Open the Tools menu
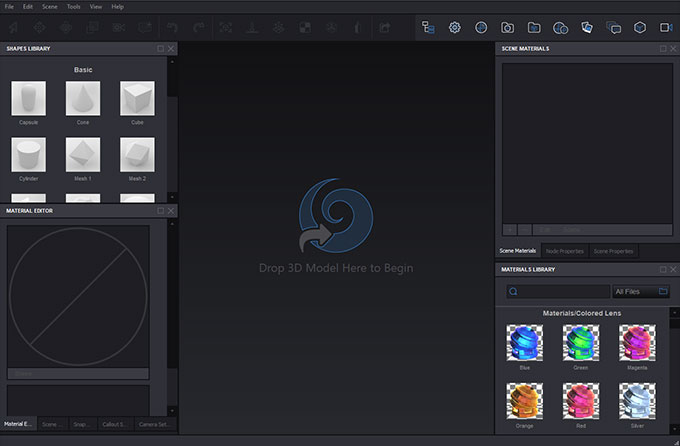The width and height of the screenshot is (680, 446). click(x=74, y=6)
